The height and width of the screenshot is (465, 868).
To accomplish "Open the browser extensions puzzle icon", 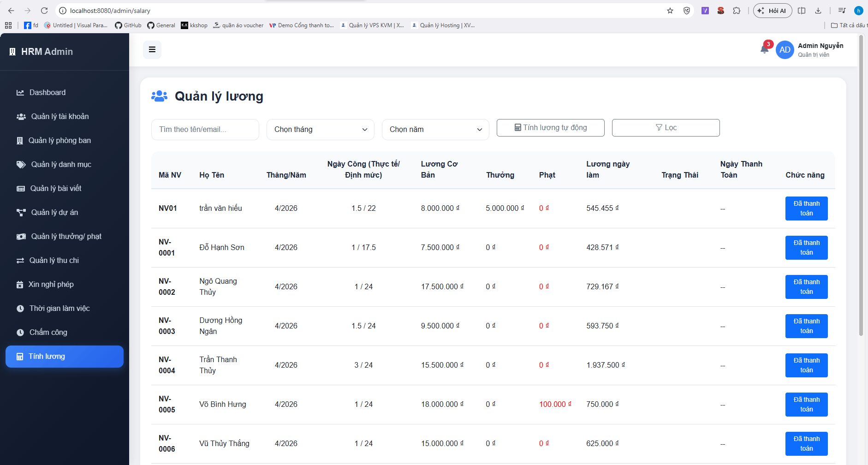I will pyautogui.click(x=737, y=11).
